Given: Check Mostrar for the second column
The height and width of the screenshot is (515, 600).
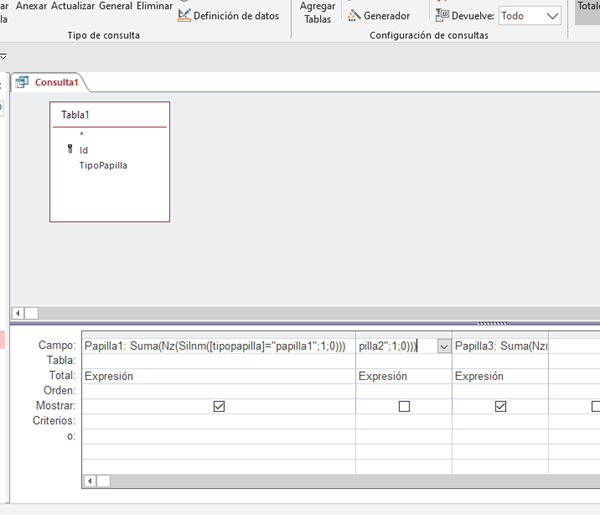Looking at the screenshot, I should pyautogui.click(x=404, y=407).
